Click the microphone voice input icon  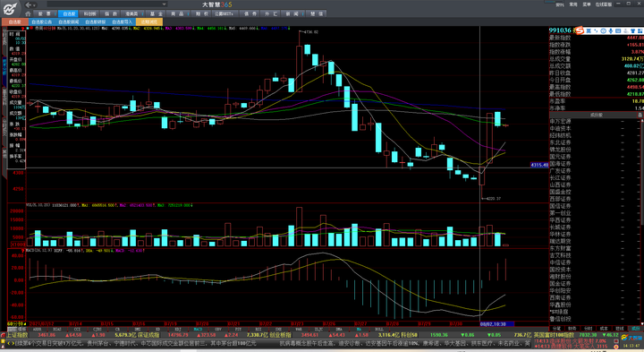click(610, 30)
